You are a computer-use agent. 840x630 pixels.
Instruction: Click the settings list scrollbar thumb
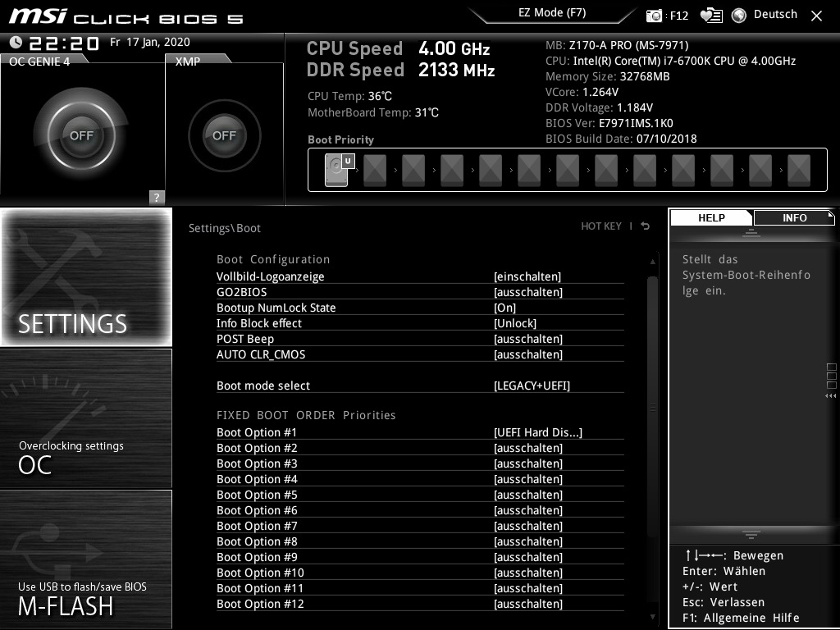(652, 407)
